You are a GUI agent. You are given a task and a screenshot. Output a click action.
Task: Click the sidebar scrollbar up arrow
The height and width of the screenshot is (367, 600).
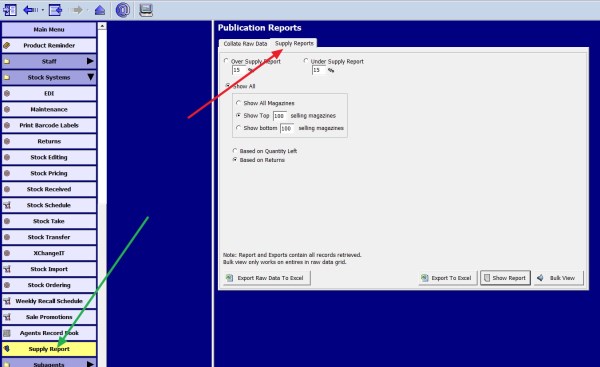click(x=102, y=26)
